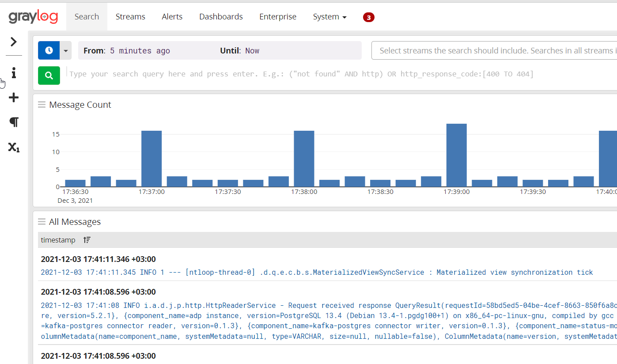Open the All Messages widget hamburger menu

tap(42, 221)
